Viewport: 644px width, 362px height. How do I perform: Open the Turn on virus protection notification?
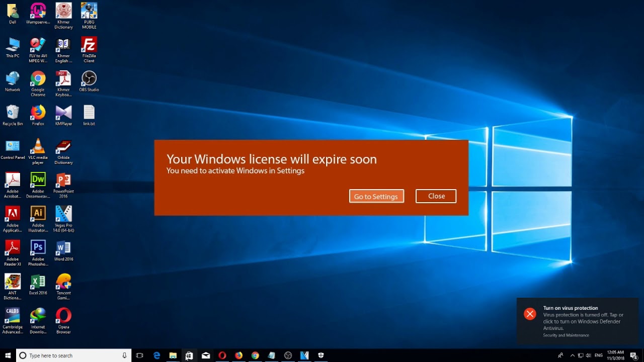coord(578,321)
